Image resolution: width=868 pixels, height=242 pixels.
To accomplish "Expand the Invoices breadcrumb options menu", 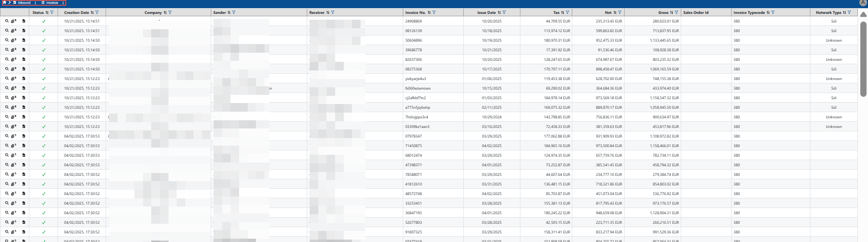I will click(x=63, y=3).
